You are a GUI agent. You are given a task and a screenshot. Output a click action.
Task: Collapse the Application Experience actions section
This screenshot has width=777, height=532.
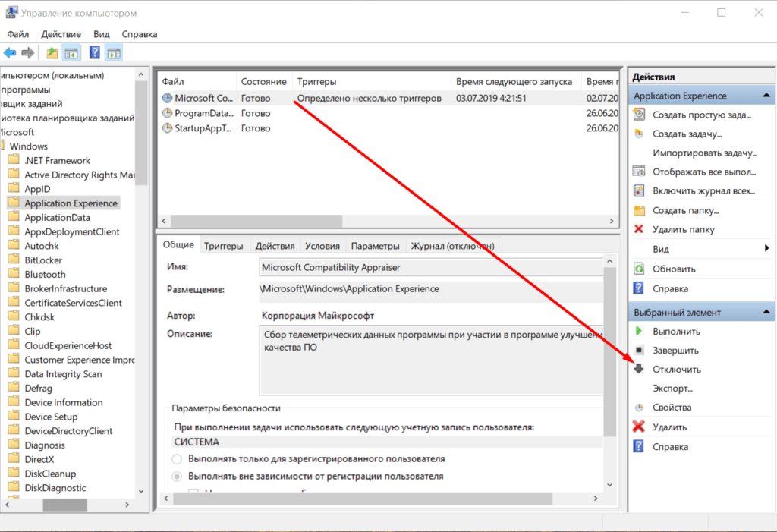click(766, 95)
